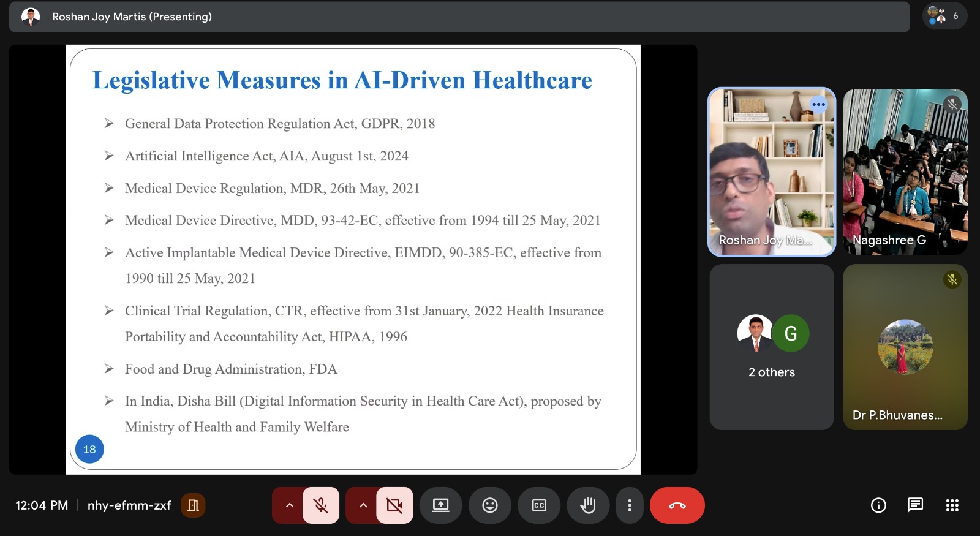Open meeting details info icon

tap(878, 505)
